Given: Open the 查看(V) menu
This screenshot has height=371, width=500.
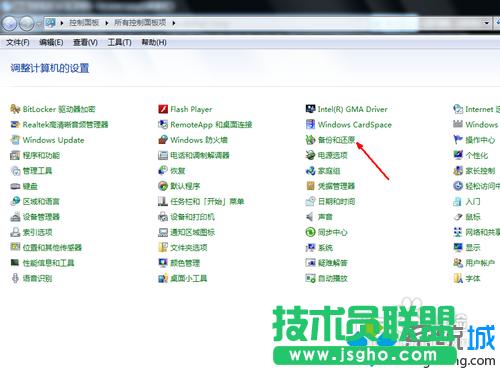Looking at the screenshot, I should 85,42.
